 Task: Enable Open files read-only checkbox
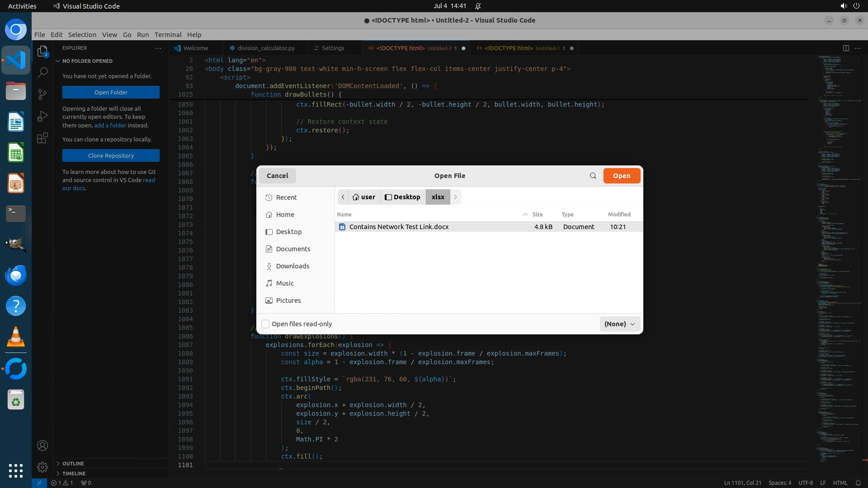pyautogui.click(x=266, y=324)
